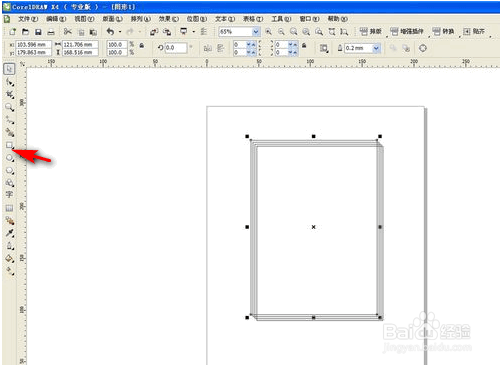Viewport: 500px width, 365px height.
Task: Select the Rectangle tool in the toolbox
Action: pos(9,145)
